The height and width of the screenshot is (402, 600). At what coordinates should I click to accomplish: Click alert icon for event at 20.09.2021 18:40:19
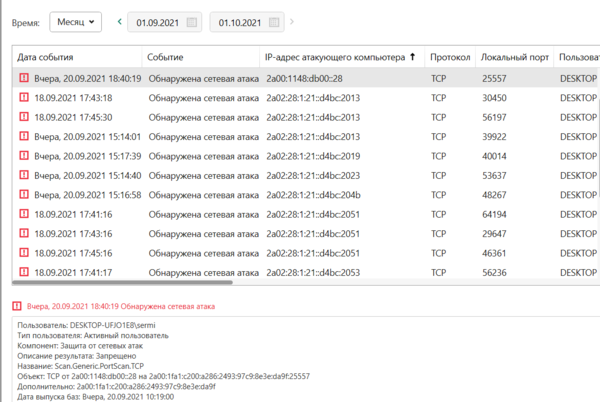(x=24, y=77)
